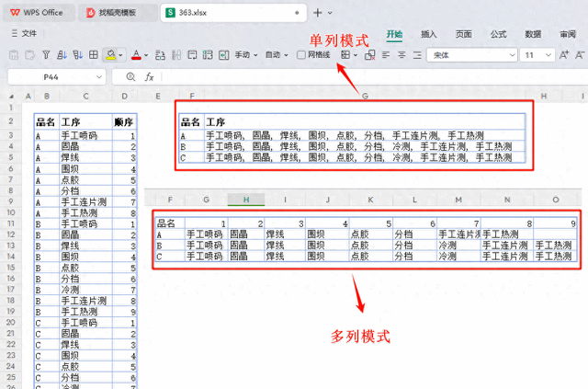
Task: Select the 363.xlsx document tab
Action: (233, 12)
